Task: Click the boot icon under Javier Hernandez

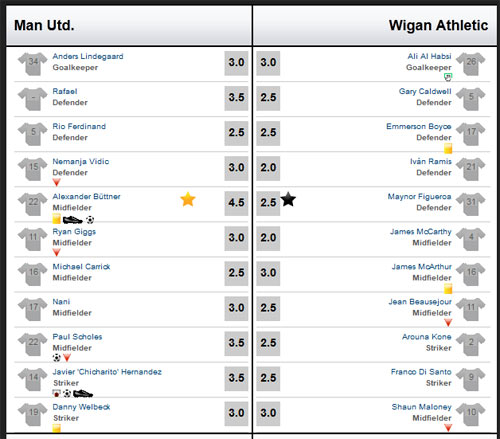Action: 83,394
